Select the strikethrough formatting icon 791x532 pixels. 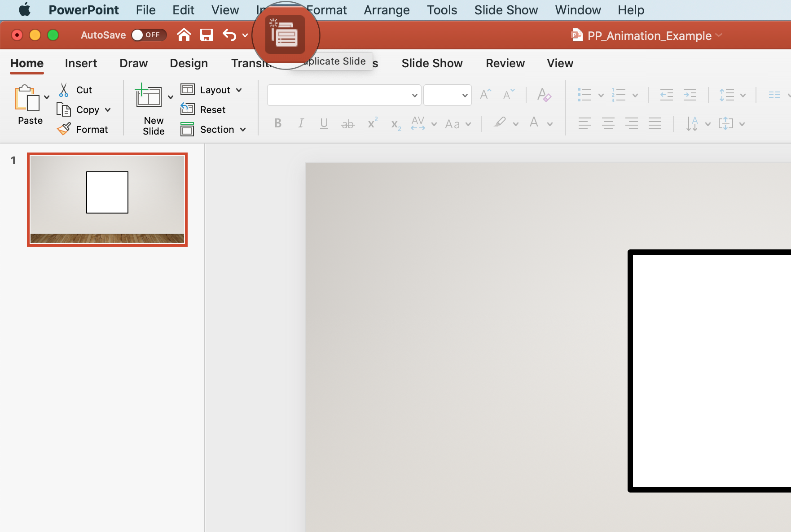347,124
